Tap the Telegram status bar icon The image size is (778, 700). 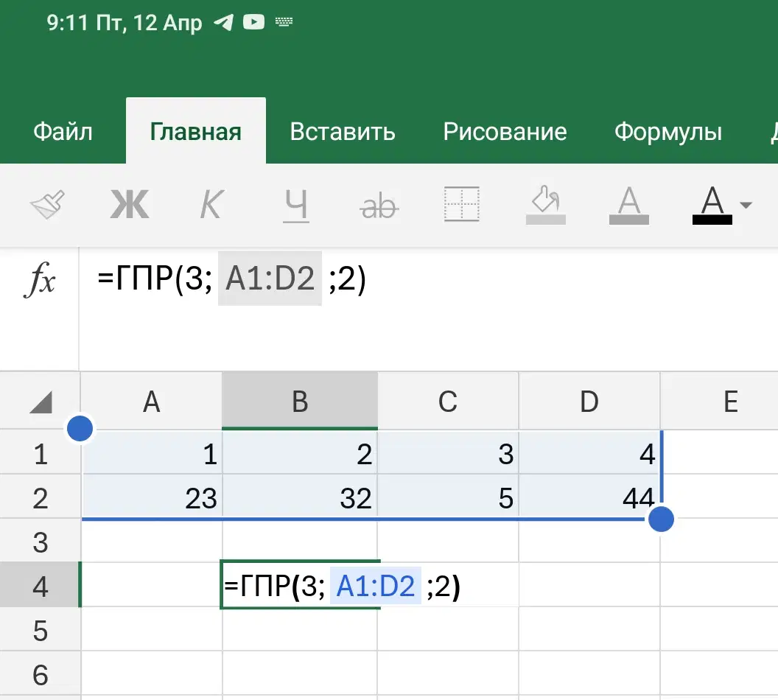point(224,22)
